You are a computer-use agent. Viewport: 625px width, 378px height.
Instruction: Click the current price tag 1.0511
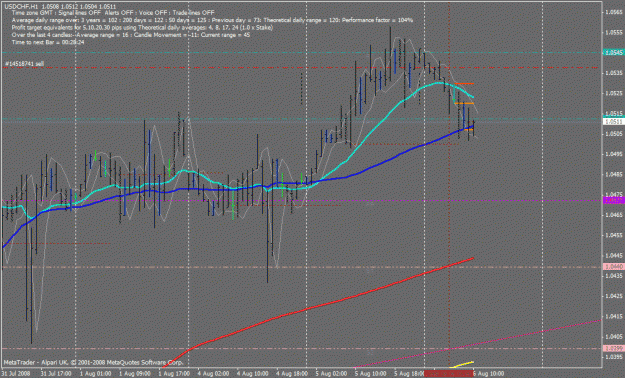tap(613, 122)
